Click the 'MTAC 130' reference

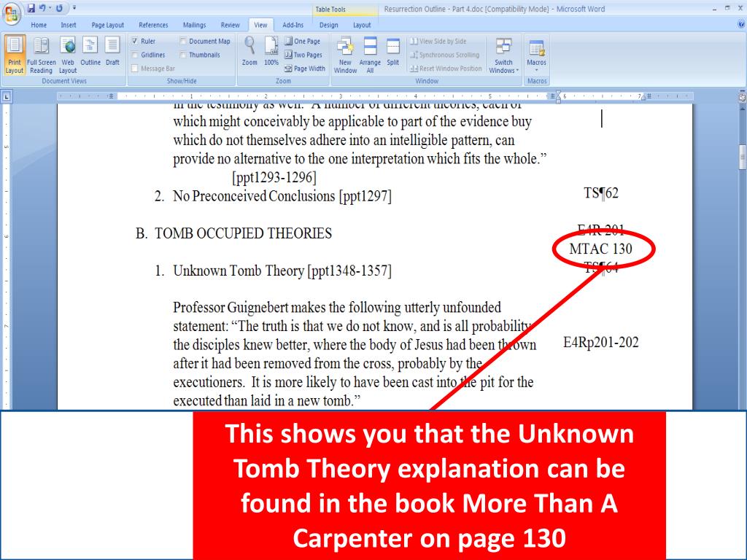click(601, 249)
